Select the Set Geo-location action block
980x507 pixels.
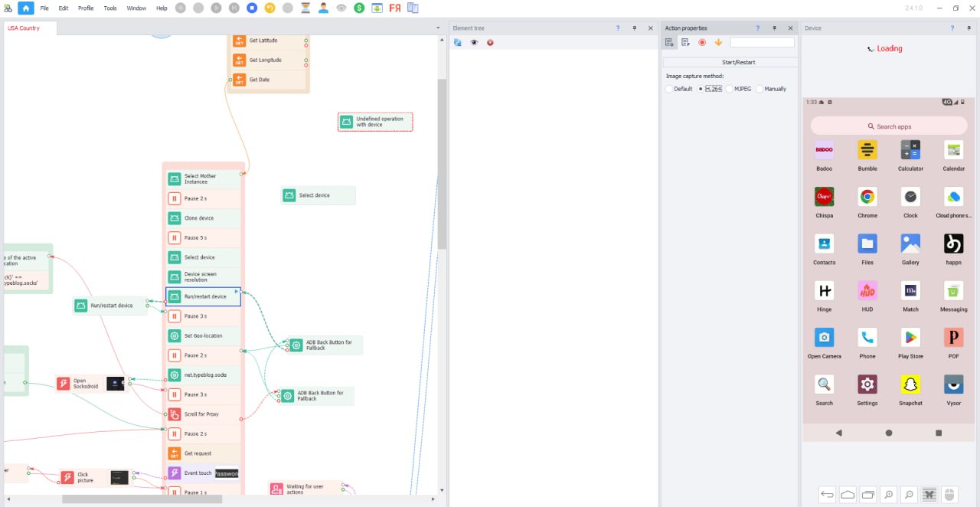click(x=204, y=335)
